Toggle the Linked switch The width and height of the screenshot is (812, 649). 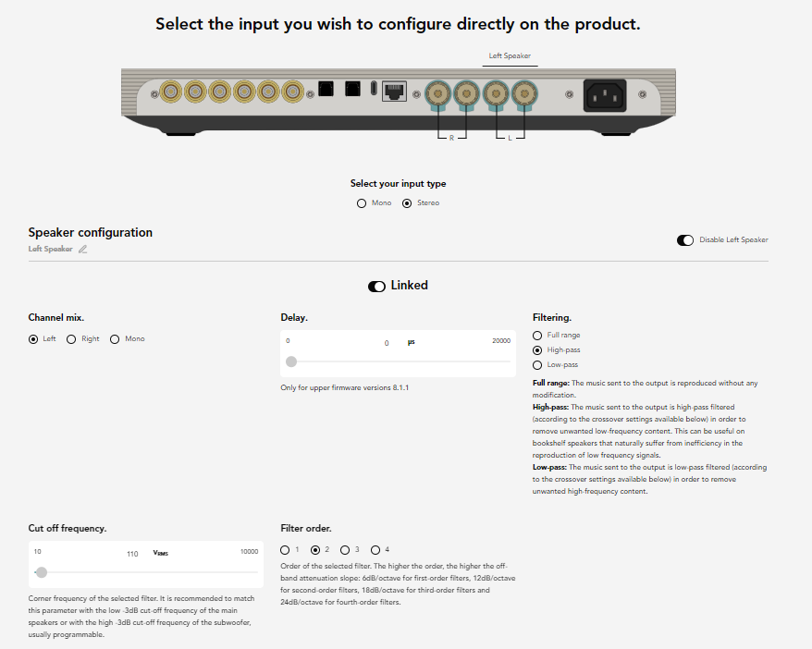pos(376,287)
